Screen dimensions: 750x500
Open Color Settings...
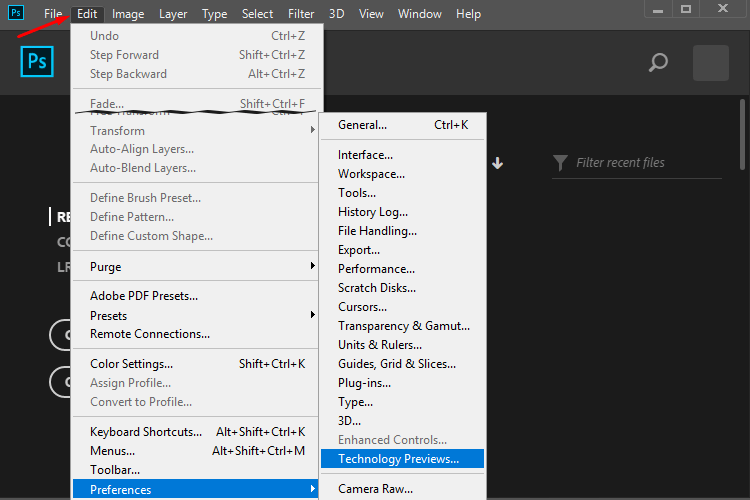click(195, 364)
